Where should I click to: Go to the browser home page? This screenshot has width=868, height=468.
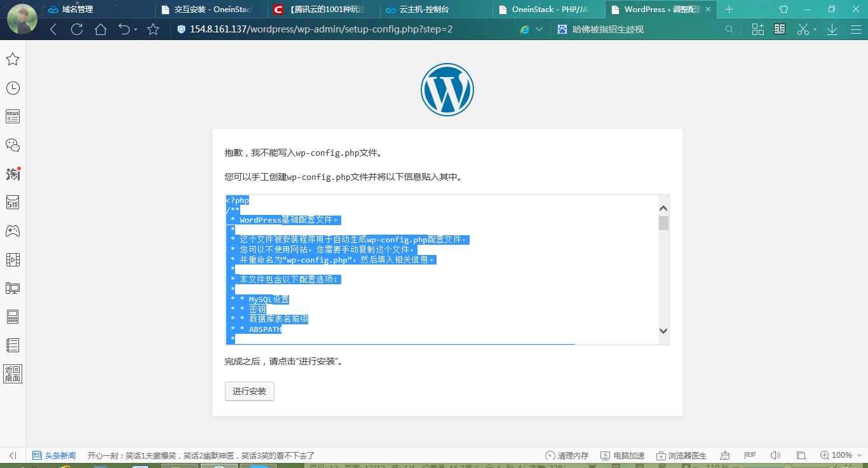pos(100,29)
